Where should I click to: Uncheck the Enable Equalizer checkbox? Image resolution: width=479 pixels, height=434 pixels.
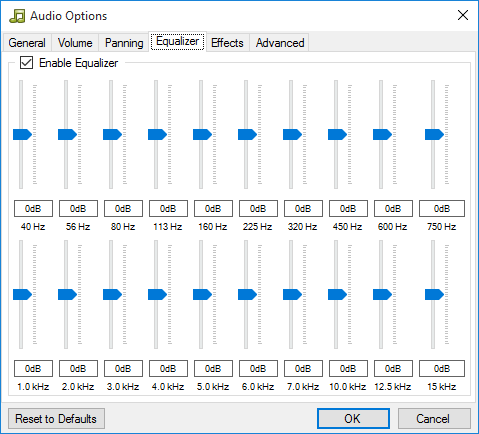pyautogui.click(x=26, y=63)
